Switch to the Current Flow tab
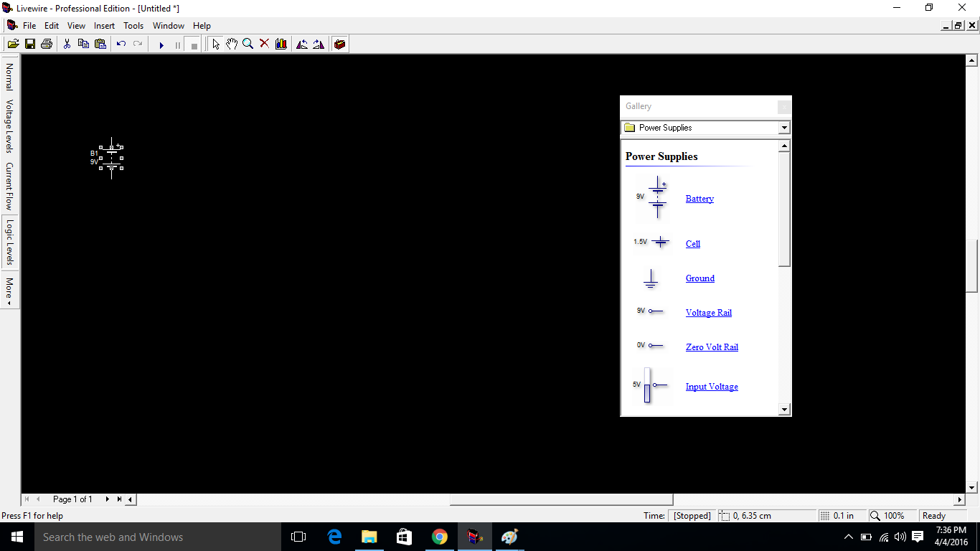The image size is (980, 551). point(10,186)
